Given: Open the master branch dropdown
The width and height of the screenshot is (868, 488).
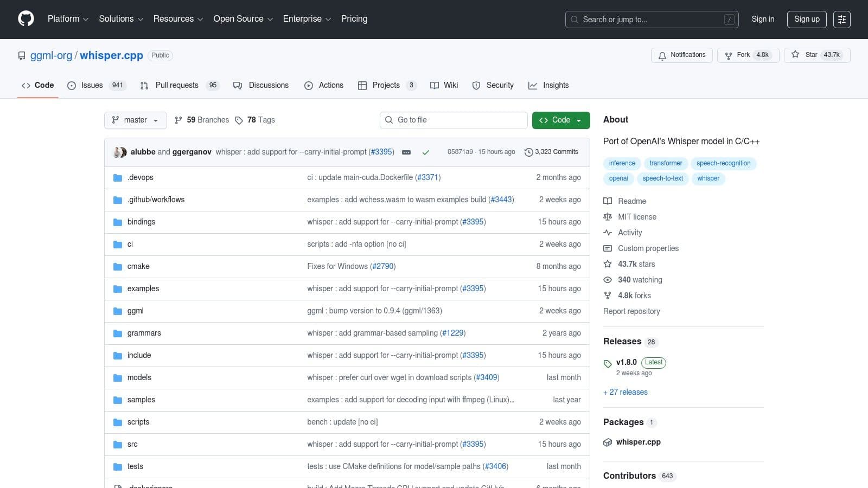Looking at the screenshot, I should tap(135, 120).
